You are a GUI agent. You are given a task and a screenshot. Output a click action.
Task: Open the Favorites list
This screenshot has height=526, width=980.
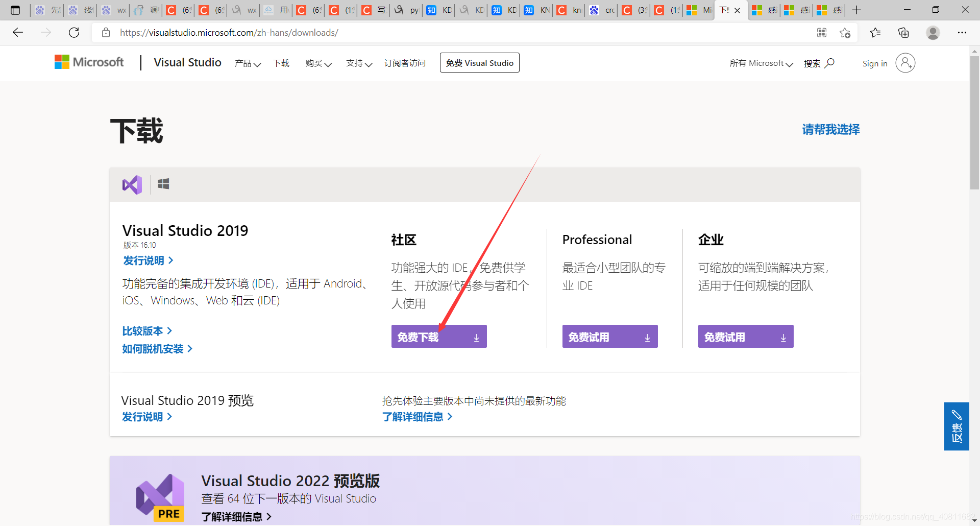(875, 33)
